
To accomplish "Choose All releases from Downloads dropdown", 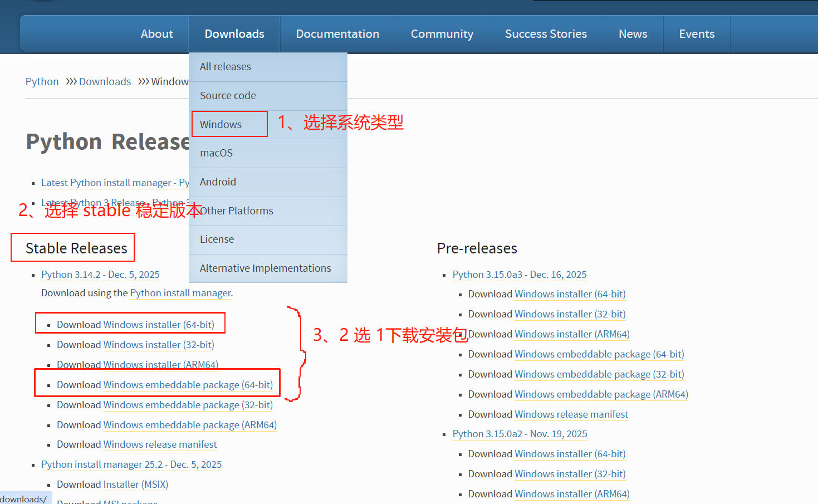I will point(268,67).
